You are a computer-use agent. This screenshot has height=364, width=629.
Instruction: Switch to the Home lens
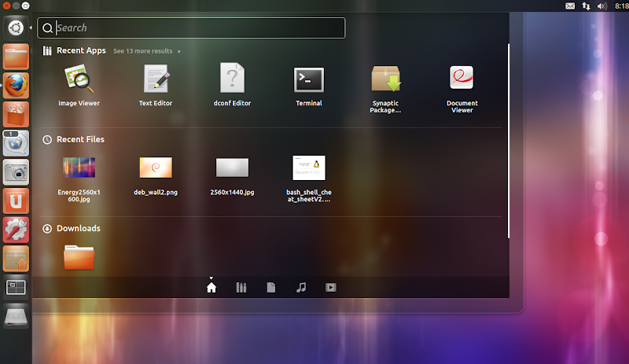212,287
